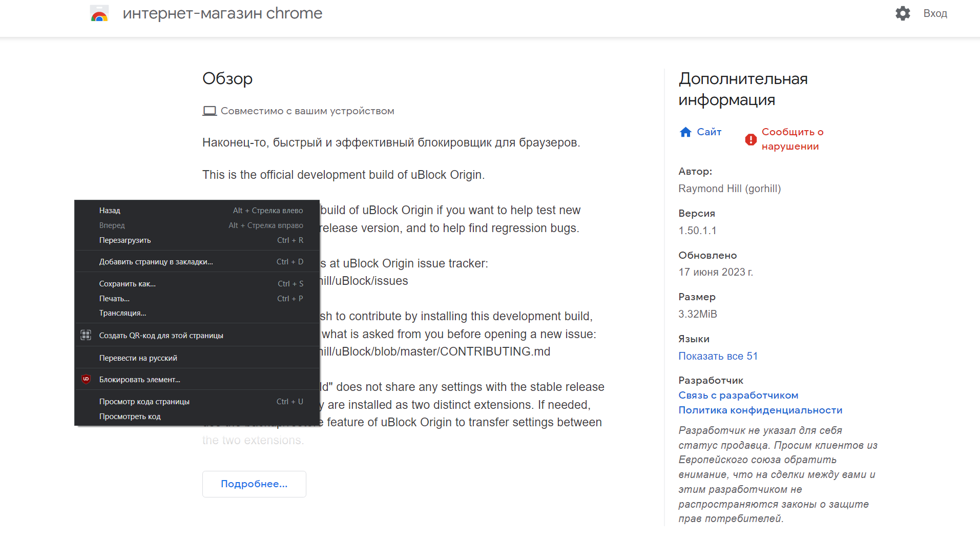
Task: Click version number 1.50.1.1
Action: tap(697, 231)
